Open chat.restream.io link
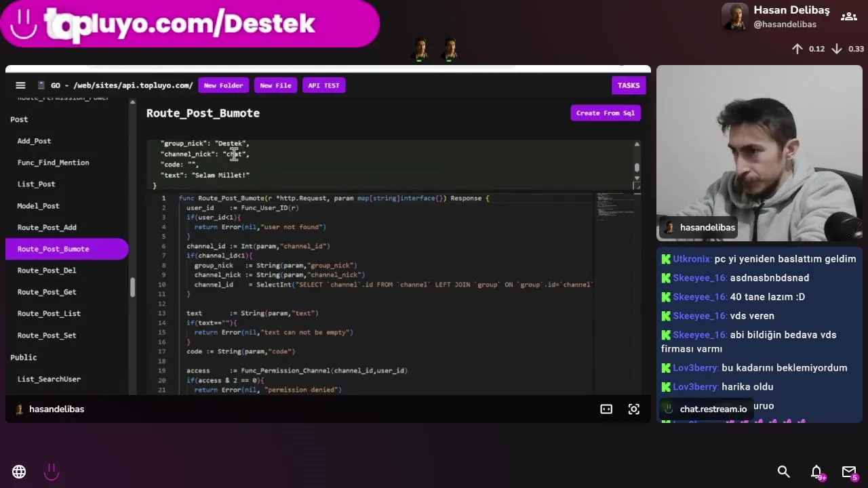The height and width of the screenshot is (488, 868). [x=713, y=409]
